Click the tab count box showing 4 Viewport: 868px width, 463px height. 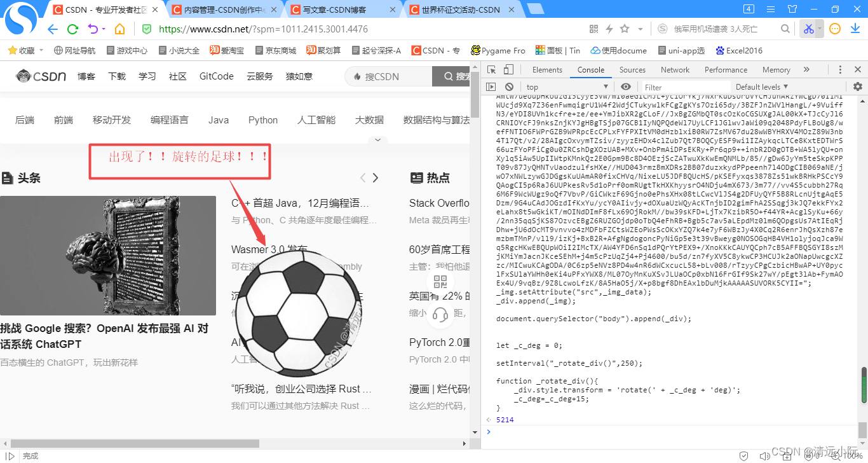click(749, 9)
